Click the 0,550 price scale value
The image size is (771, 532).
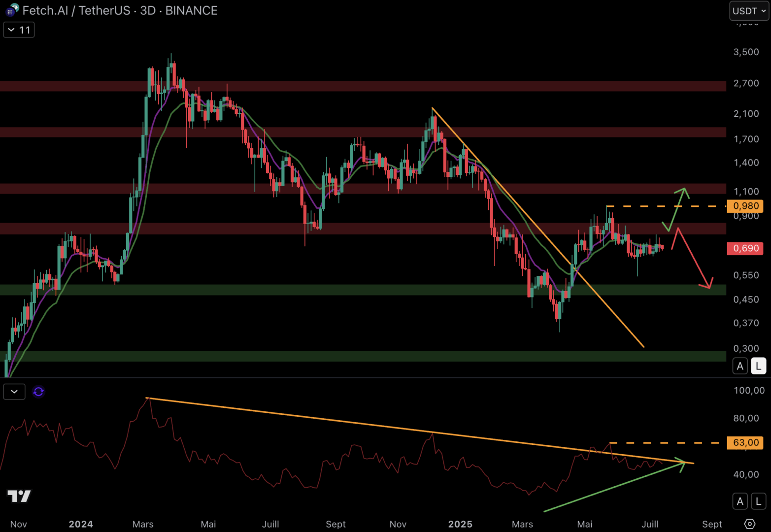[746, 275]
